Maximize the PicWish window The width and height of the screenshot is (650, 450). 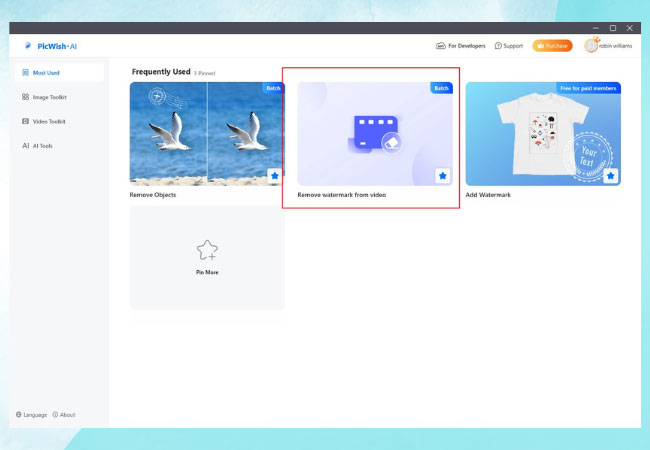point(612,28)
